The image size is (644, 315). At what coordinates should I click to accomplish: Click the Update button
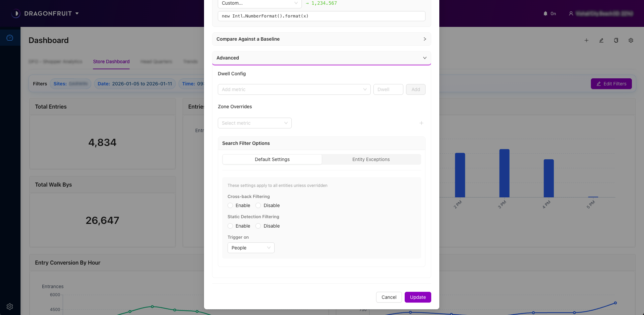417,297
